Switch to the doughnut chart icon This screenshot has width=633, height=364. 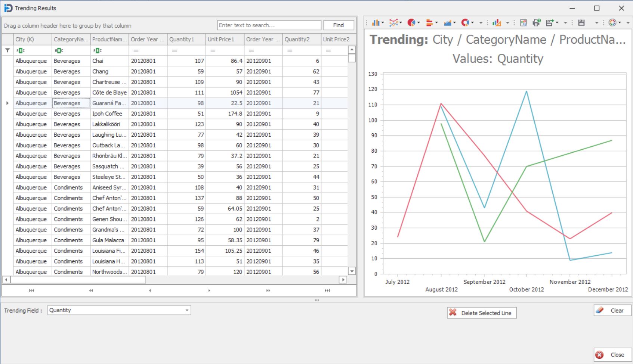(x=465, y=23)
